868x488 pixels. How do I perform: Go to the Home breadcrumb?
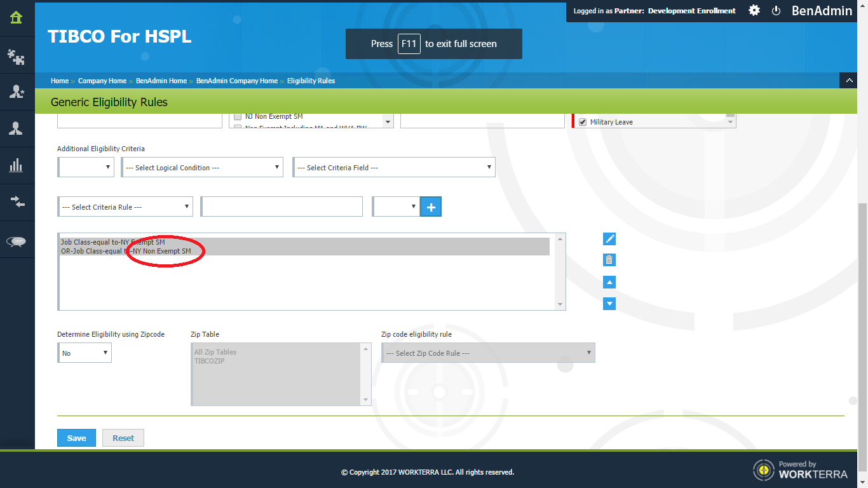click(x=60, y=81)
